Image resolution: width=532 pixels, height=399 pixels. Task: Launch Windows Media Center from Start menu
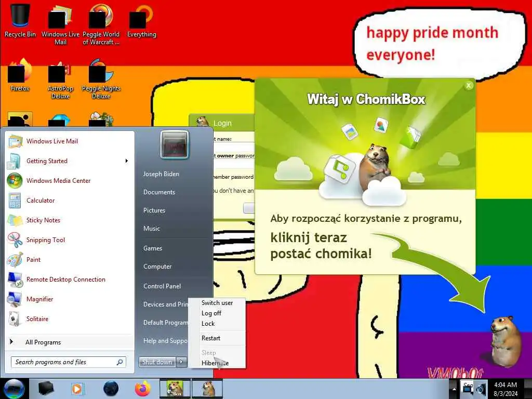point(70,180)
